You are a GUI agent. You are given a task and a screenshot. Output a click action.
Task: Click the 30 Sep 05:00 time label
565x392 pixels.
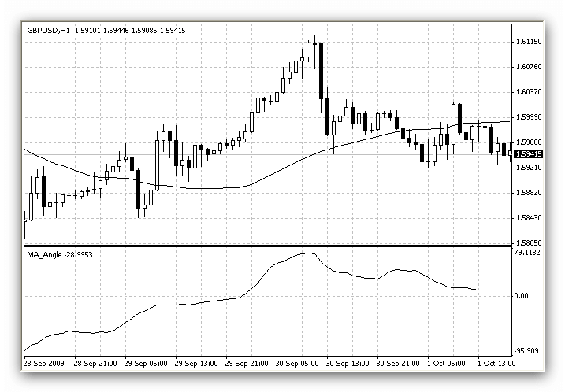[297, 364]
